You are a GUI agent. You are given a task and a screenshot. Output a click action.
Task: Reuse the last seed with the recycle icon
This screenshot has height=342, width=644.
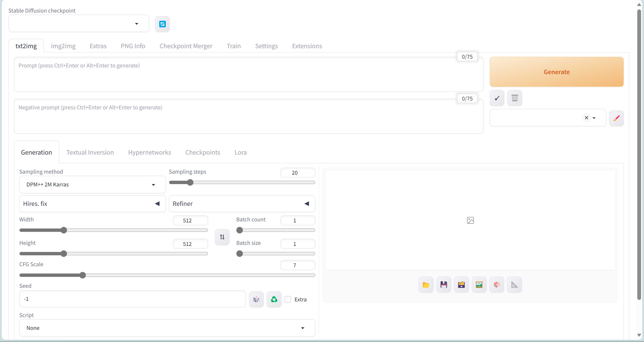pyautogui.click(x=274, y=299)
